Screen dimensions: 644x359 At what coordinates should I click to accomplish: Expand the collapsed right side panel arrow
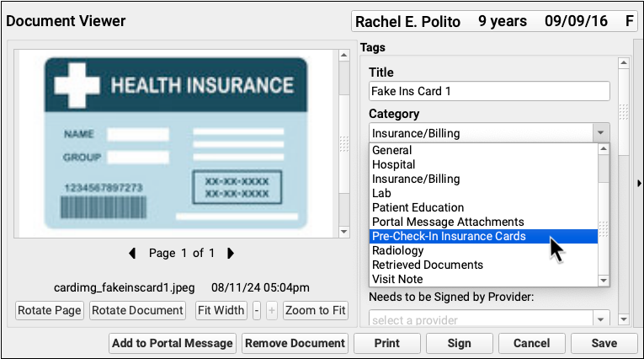(x=638, y=183)
